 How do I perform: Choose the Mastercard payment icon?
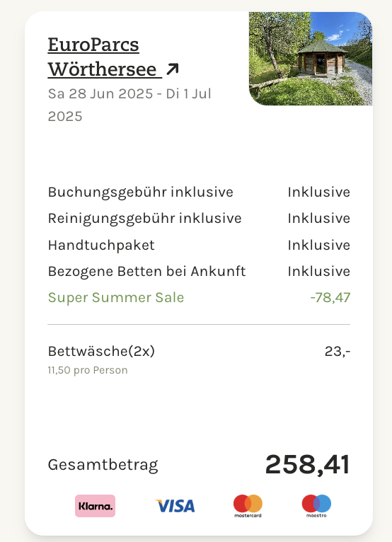pos(248,506)
